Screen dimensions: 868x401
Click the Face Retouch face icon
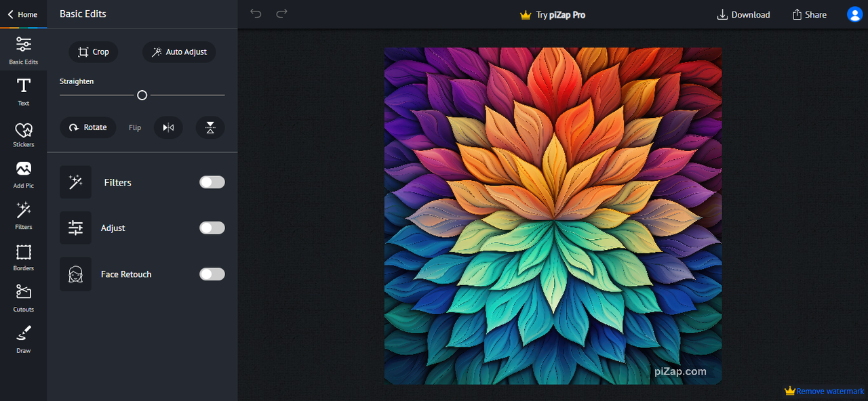tap(75, 274)
